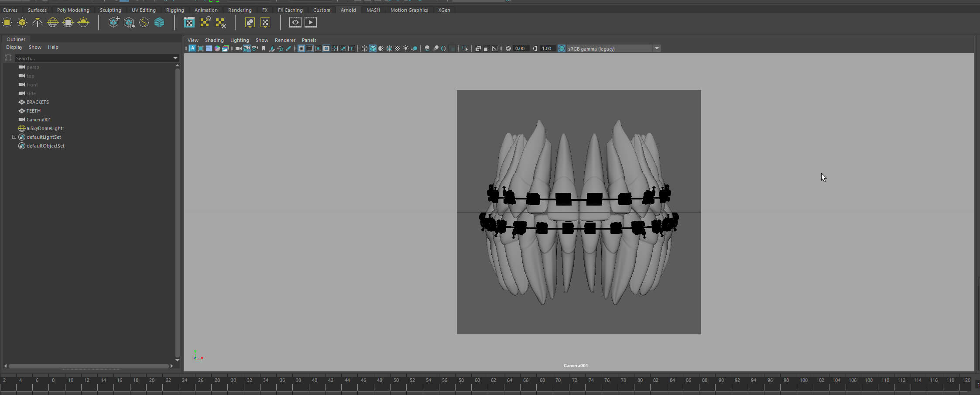The image size is (980, 395).
Task: Open viewport Shading menu
Action: [x=214, y=40]
